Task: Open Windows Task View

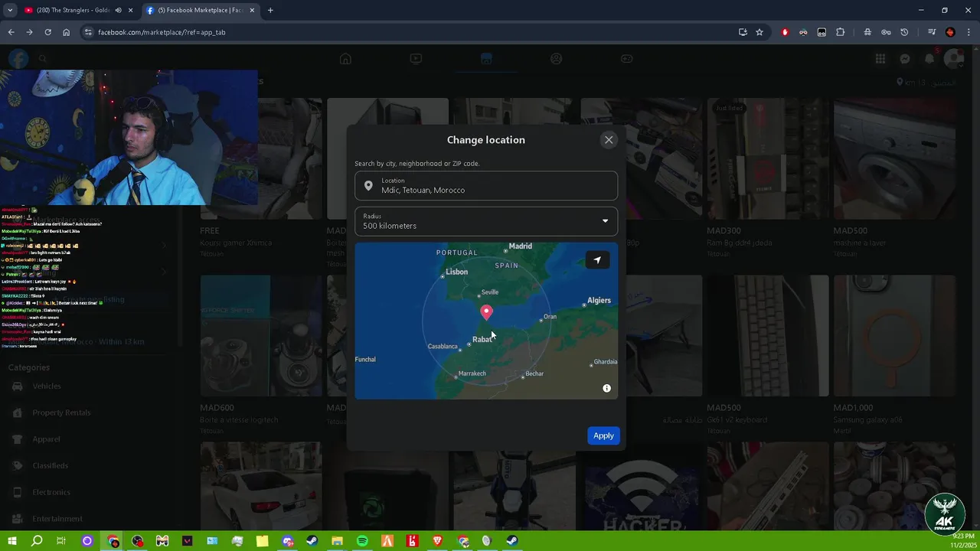Action: click(x=61, y=541)
